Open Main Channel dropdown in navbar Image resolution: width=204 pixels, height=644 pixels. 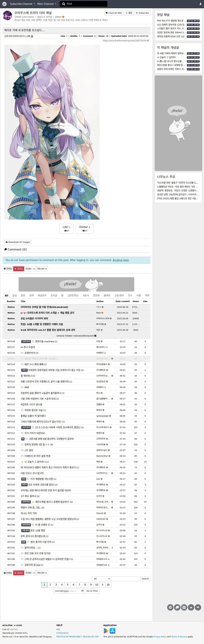(47, 4)
